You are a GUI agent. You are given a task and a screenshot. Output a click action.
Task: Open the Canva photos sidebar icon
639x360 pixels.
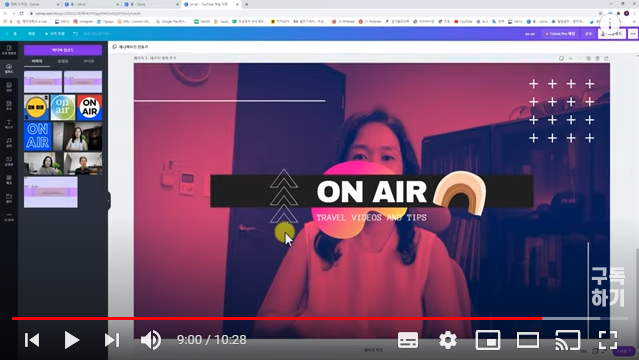(9, 87)
